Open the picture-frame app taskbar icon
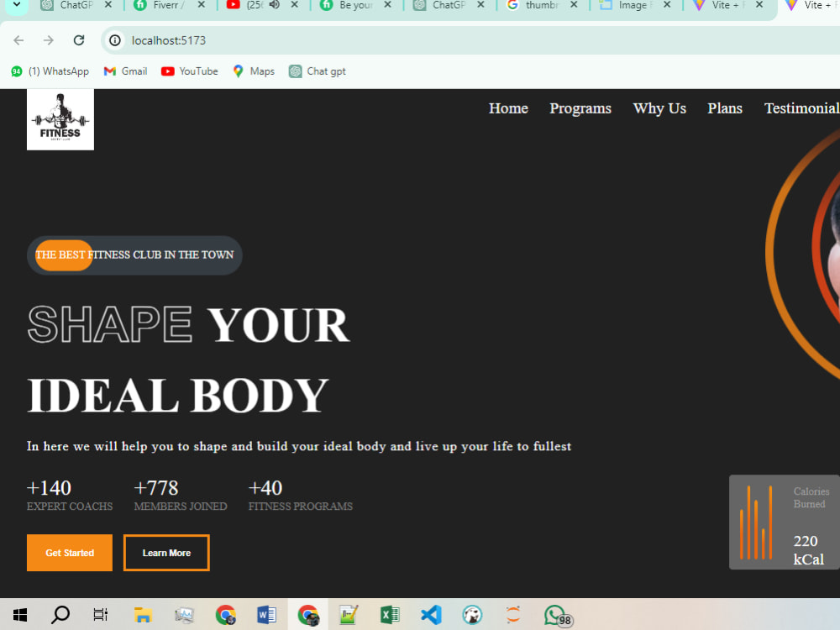The width and height of the screenshot is (840, 630). [x=184, y=615]
